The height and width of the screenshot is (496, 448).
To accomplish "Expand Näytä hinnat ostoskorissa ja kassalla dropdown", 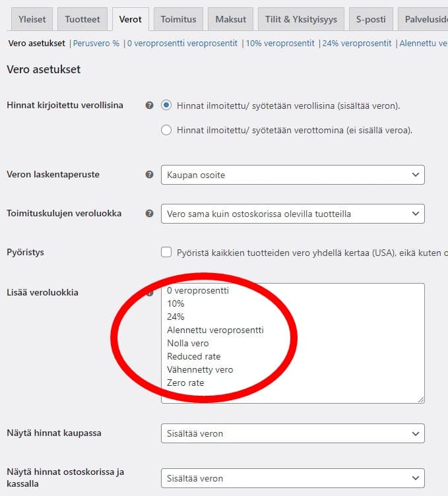I will [x=292, y=478].
